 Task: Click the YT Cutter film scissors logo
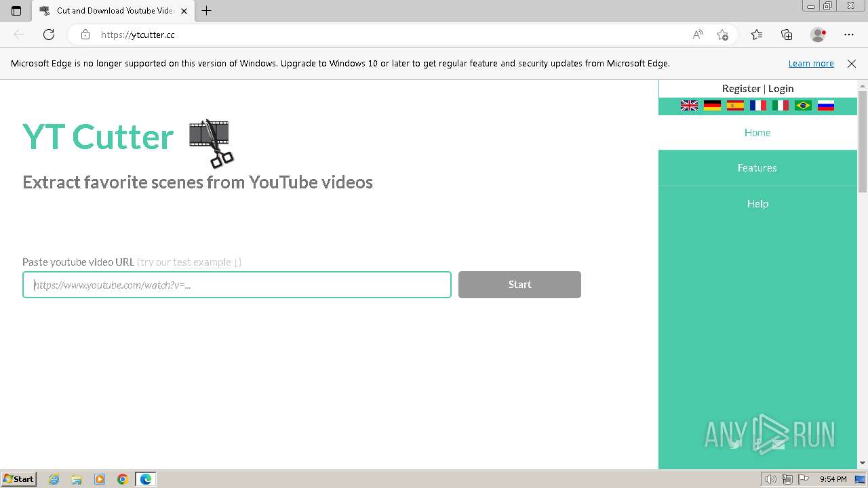211,143
